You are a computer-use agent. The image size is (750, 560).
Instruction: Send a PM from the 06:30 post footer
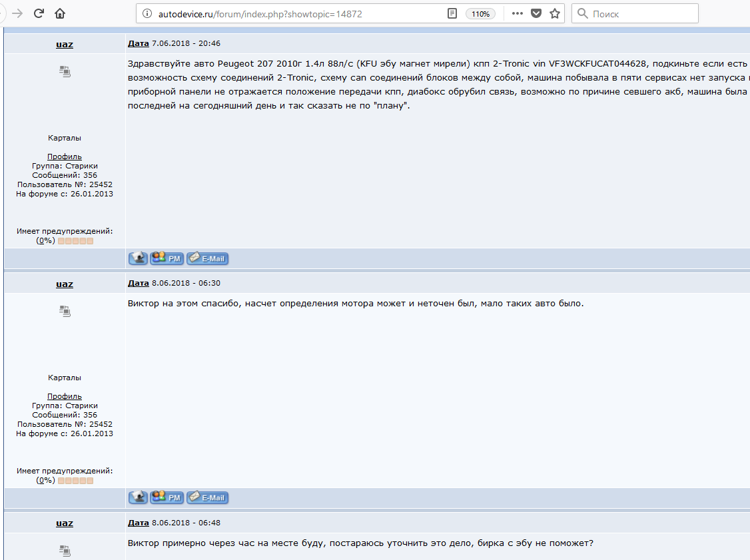coord(167,497)
